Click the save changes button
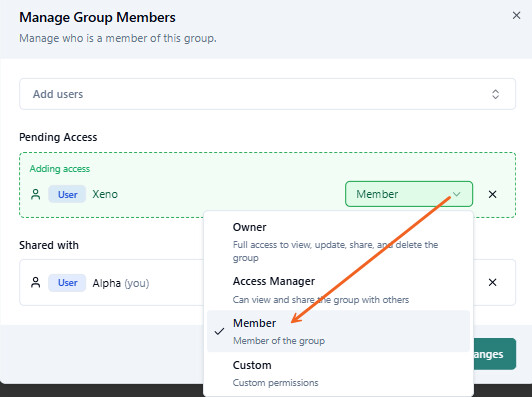 494,354
